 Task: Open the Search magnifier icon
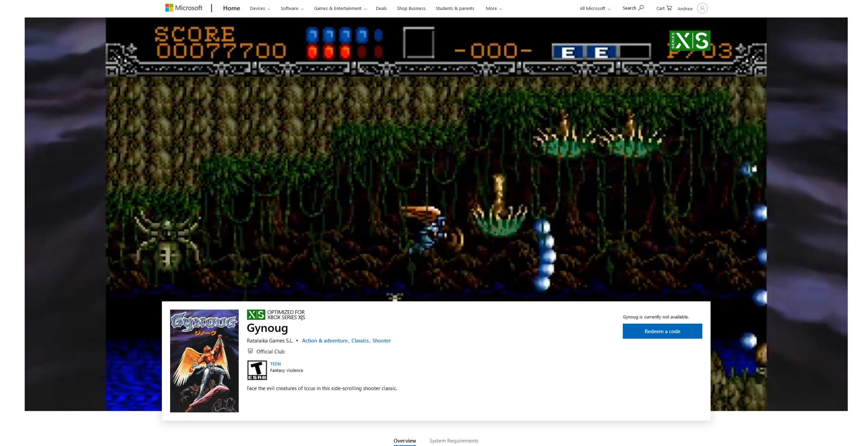click(641, 8)
